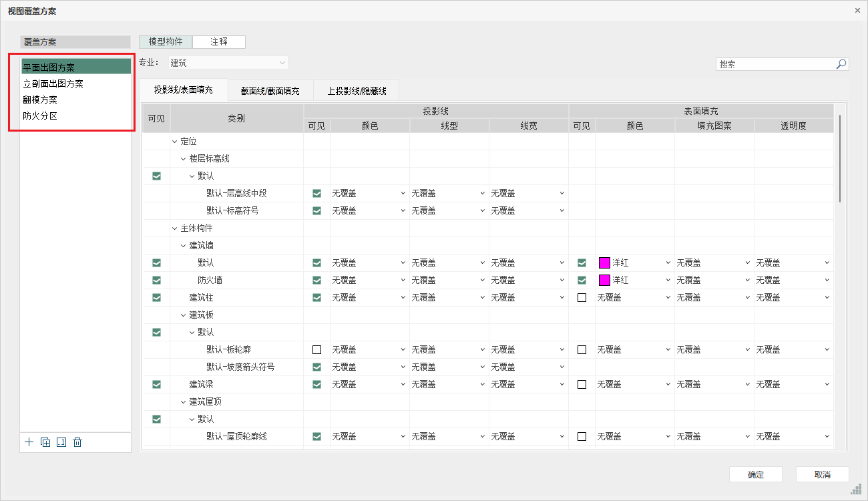This screenshot has height=501, width=868.
Task: Click the search magnifier icon
Action: [841, 64]
